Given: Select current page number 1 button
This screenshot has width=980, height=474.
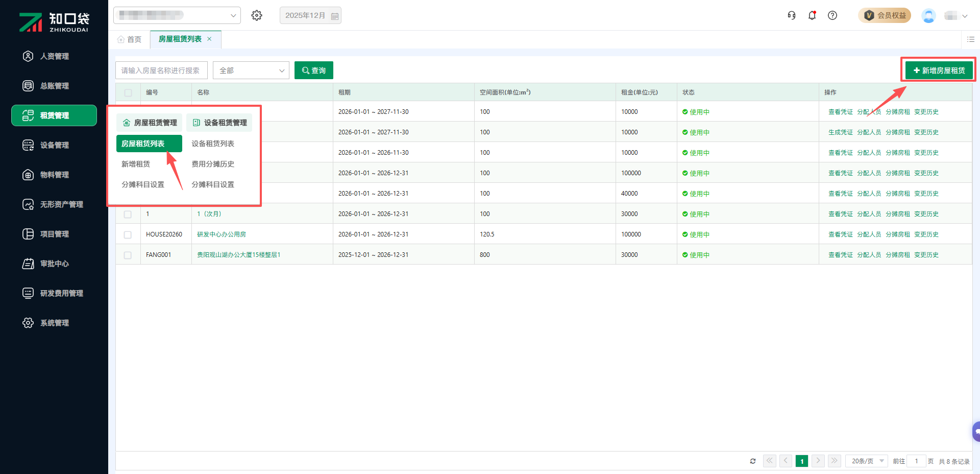Looking at the screenshot, I should [x=802, y=461].
